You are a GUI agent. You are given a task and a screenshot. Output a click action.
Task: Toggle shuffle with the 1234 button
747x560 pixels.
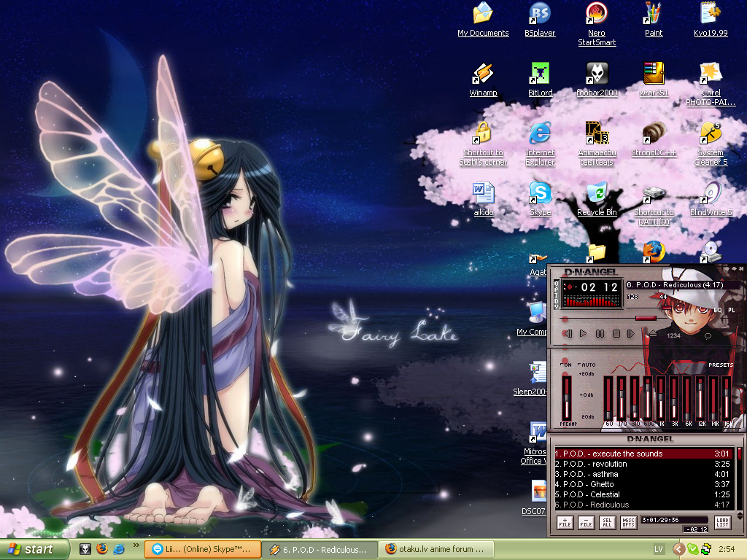pyautogui.click(x=673, y=335)
